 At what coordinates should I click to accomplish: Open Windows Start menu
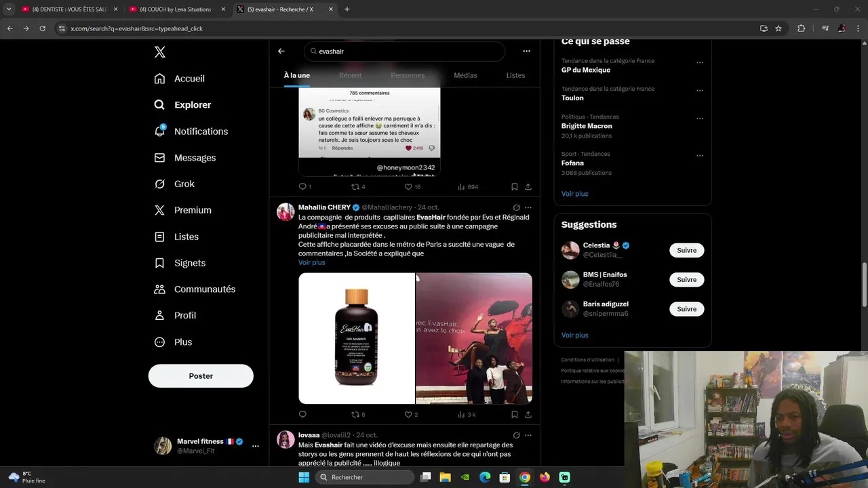coord(304,477)
